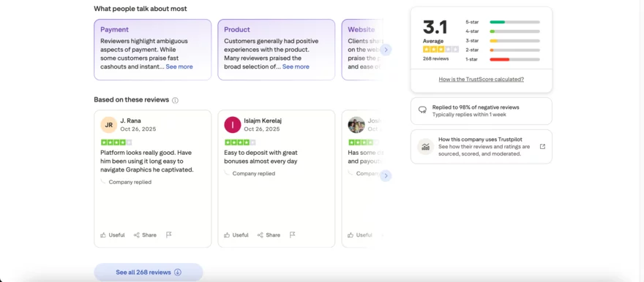Click the 268 reviews count text

[x=435, y=58]
